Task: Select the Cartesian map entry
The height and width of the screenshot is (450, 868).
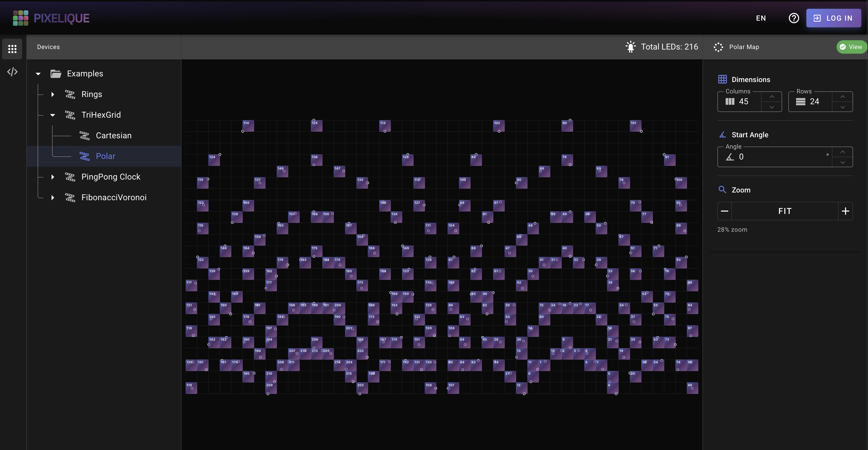Action: click(113, 135)
